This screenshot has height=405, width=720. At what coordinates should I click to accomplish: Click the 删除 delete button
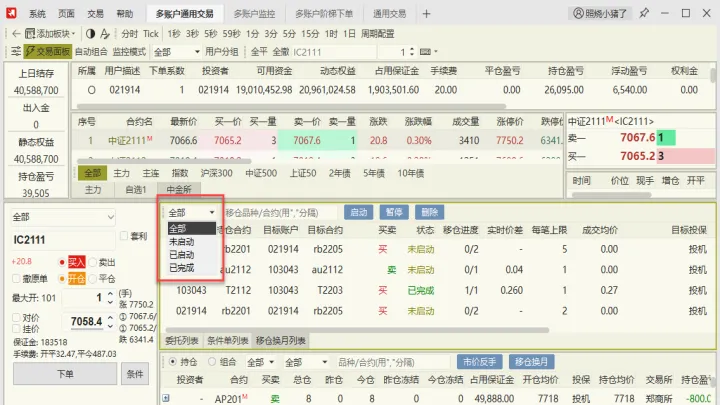pyautogui.click(x=429, y=212)
